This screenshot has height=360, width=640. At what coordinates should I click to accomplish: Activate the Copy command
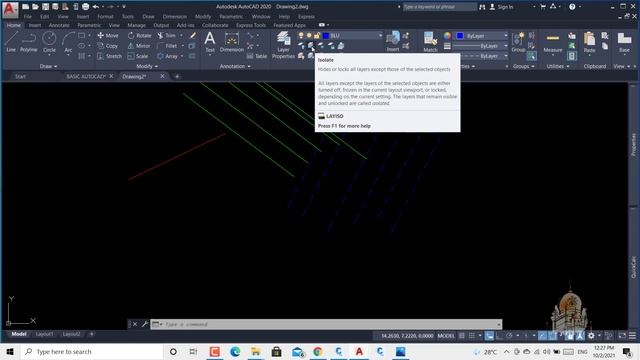click(108, 46)
